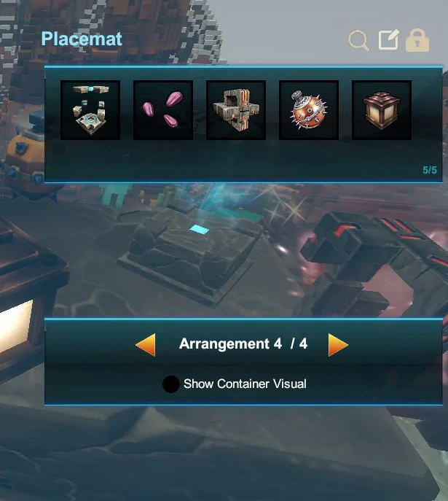This screenshot has width=448, height=501.
Task: Click the Arrangement 4 / 4 text
Action: coord(243,344)
